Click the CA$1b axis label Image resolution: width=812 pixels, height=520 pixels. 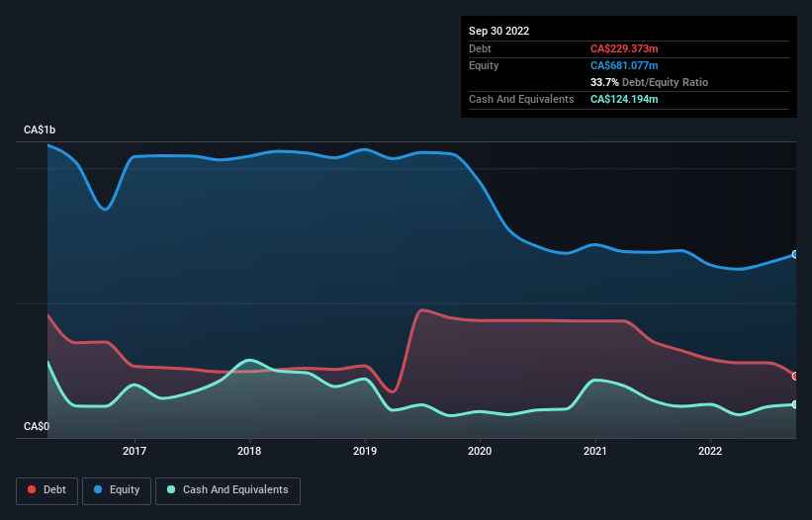[40, 130]
